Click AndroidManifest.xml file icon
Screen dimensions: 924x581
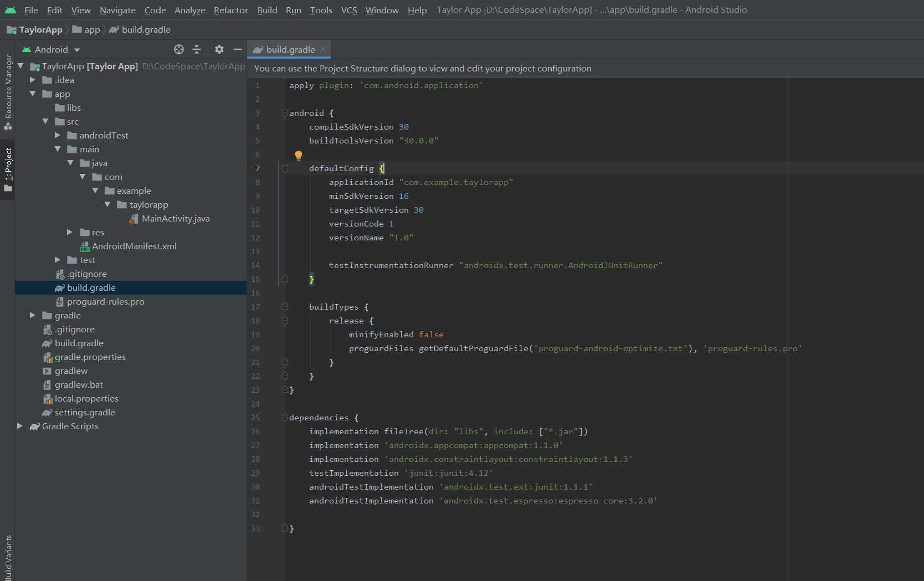[85, 246]
